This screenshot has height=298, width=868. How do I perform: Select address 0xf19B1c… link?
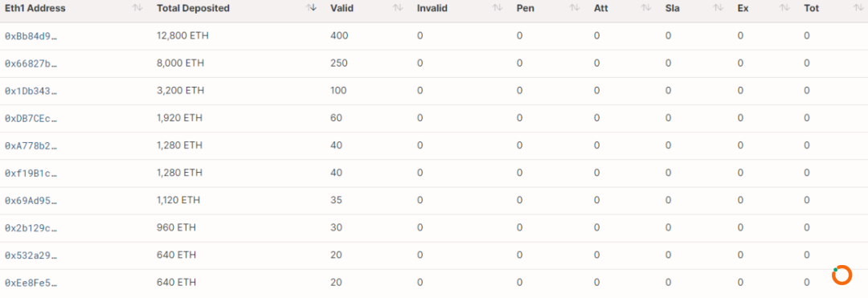pos(31,173)
